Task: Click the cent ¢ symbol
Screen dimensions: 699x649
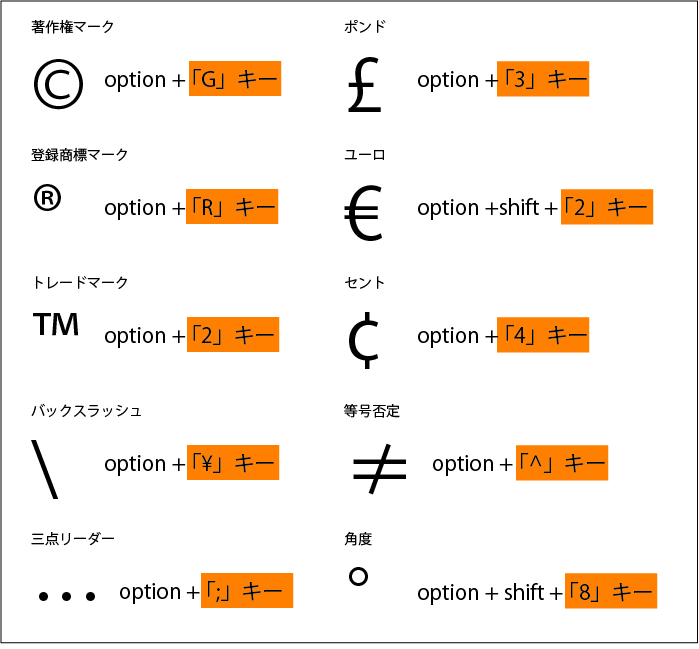Action: 362,340
